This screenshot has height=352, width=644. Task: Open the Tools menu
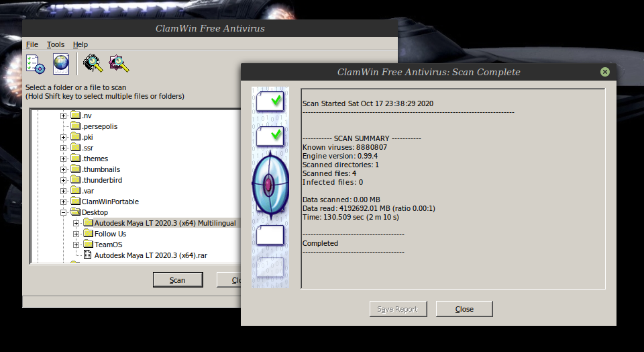(x=56, y=44)
